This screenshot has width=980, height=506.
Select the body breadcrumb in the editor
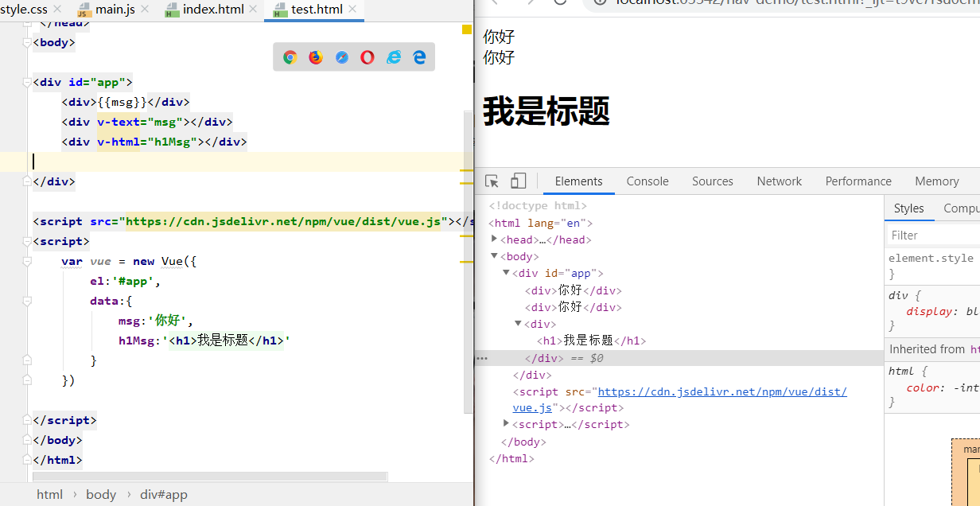click(x=101, y=494)
